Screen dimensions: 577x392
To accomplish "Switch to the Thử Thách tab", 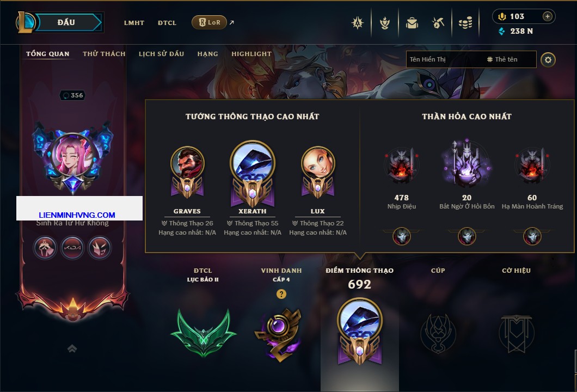I will coord(104,54).
